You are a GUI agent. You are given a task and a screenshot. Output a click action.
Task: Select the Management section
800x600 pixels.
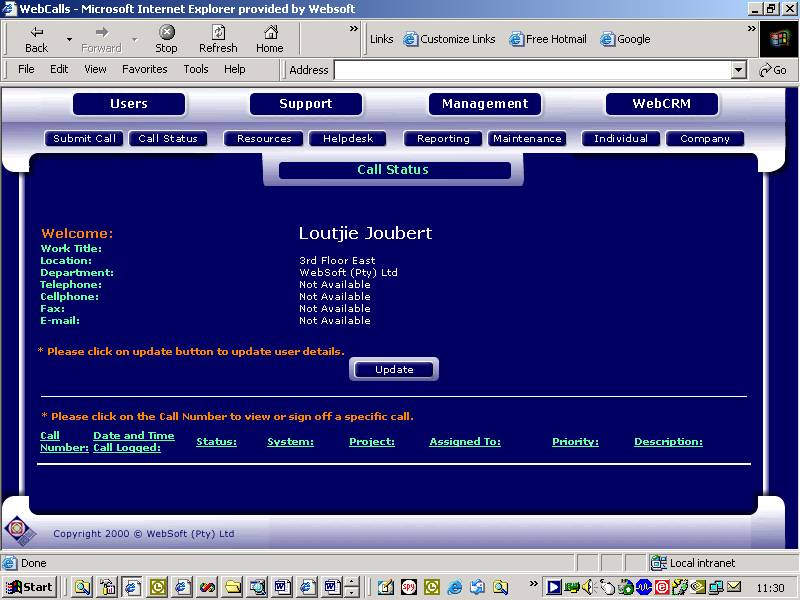tap(485, 104)
